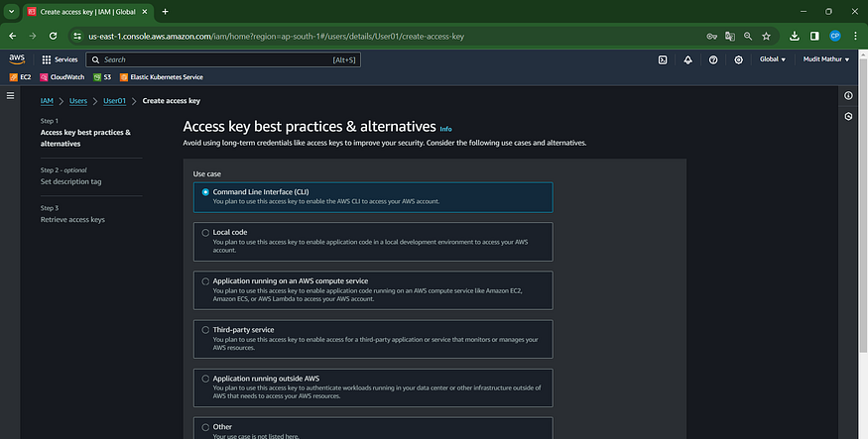Focus the AWS search field
The image size is (868, 439).
(x=223, y=59)
